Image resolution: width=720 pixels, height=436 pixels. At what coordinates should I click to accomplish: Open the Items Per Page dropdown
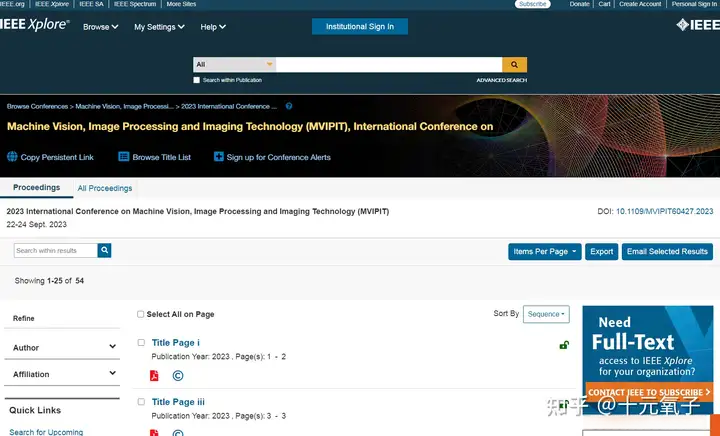(x=545, y=252)
